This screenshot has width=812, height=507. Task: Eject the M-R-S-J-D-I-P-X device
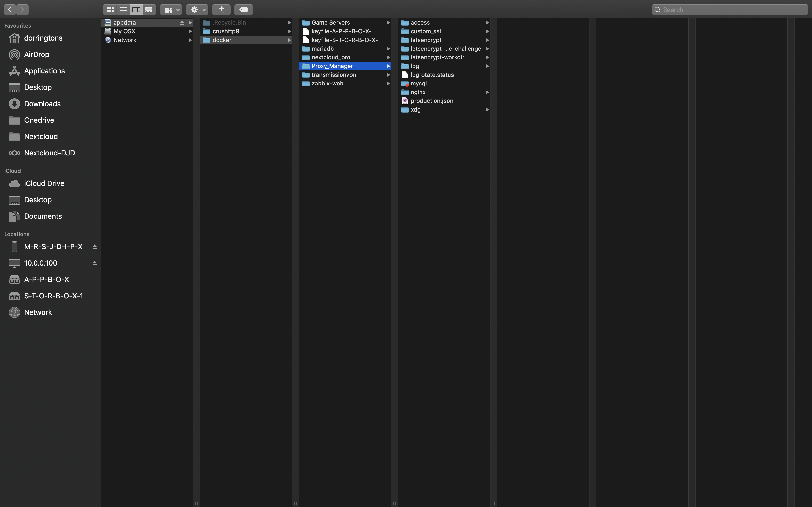[x=95, y=246]
